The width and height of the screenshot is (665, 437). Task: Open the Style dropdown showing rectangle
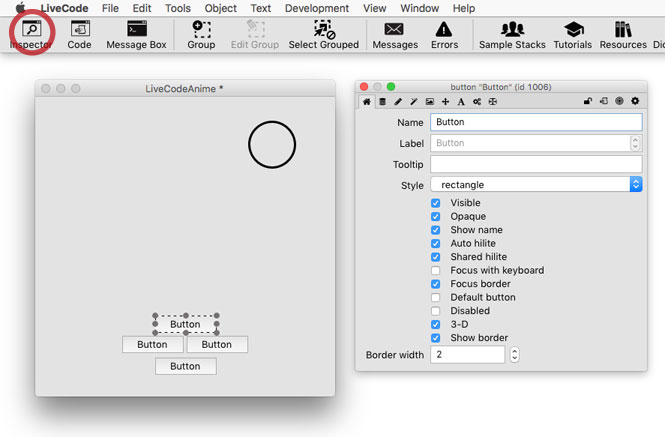pyautogui.click(x=536, y=185)
